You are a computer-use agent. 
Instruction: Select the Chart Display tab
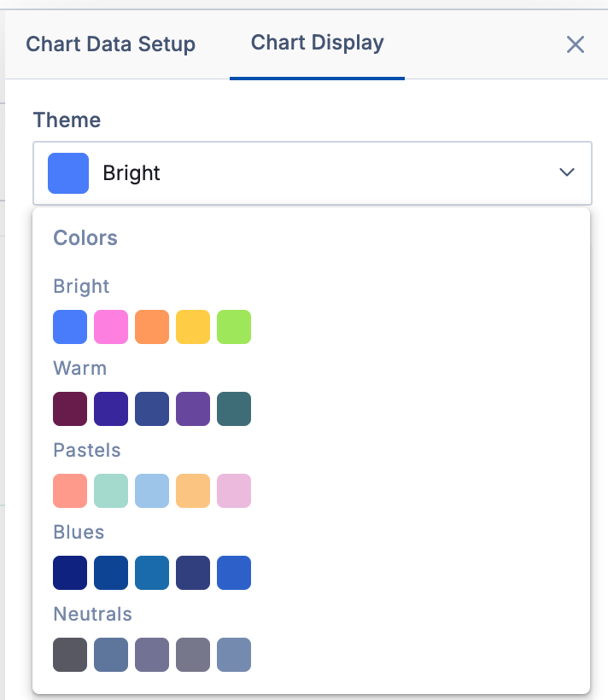point(317,43)
